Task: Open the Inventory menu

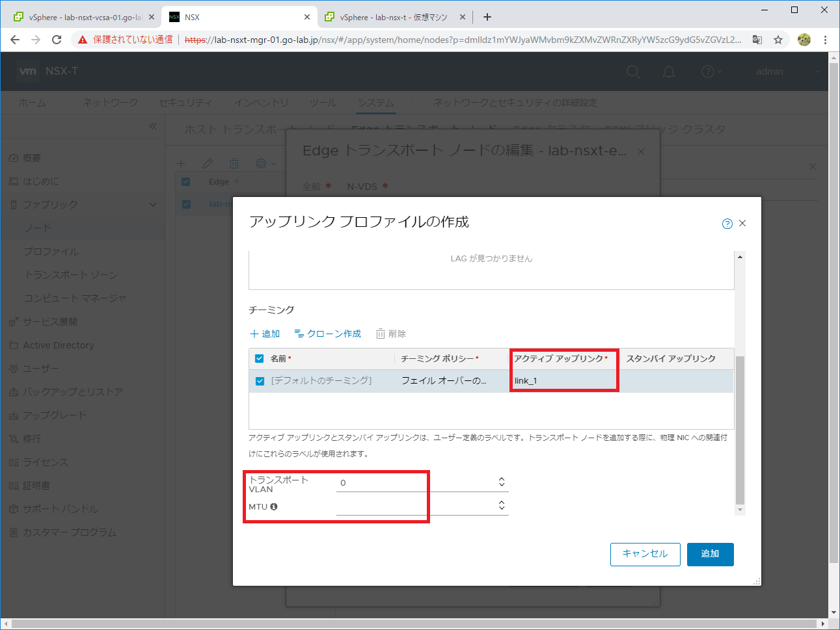Action: pos(262,103)
